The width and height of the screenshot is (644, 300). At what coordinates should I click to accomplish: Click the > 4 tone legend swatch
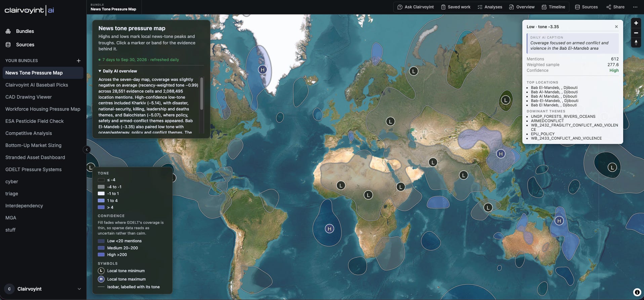coord(101,207)
